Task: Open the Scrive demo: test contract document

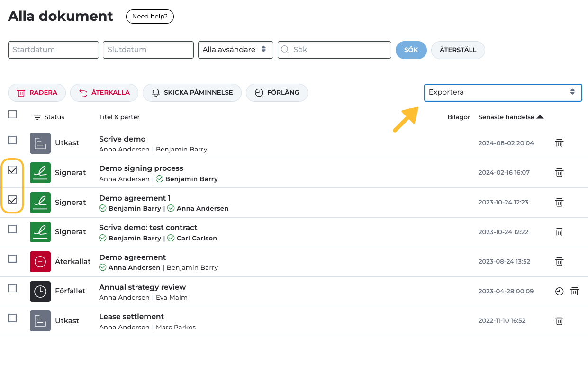Action: tap(148, 228)
